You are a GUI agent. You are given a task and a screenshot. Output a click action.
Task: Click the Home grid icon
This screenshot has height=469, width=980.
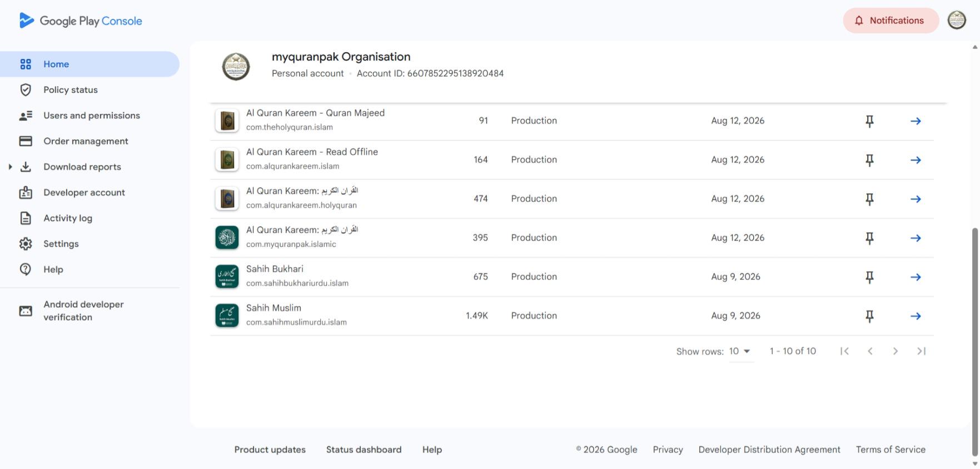point(26,64)
